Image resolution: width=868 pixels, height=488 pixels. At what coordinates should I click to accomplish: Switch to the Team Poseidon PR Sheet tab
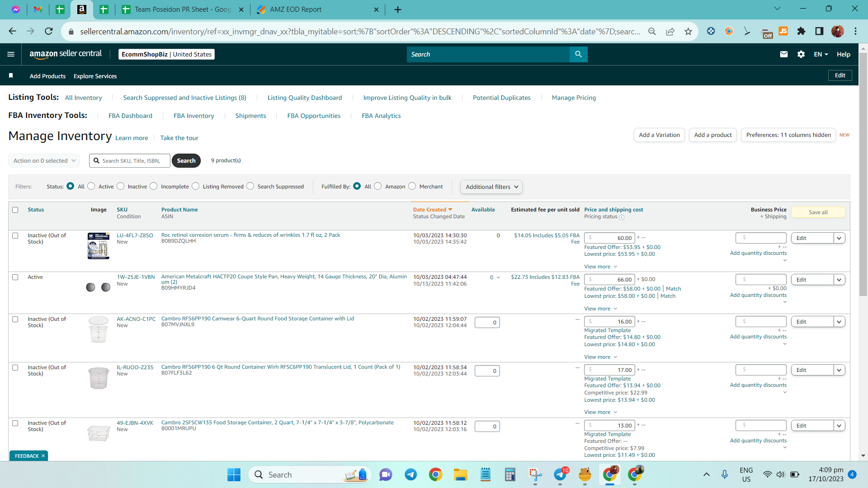[x=183, y=9]
